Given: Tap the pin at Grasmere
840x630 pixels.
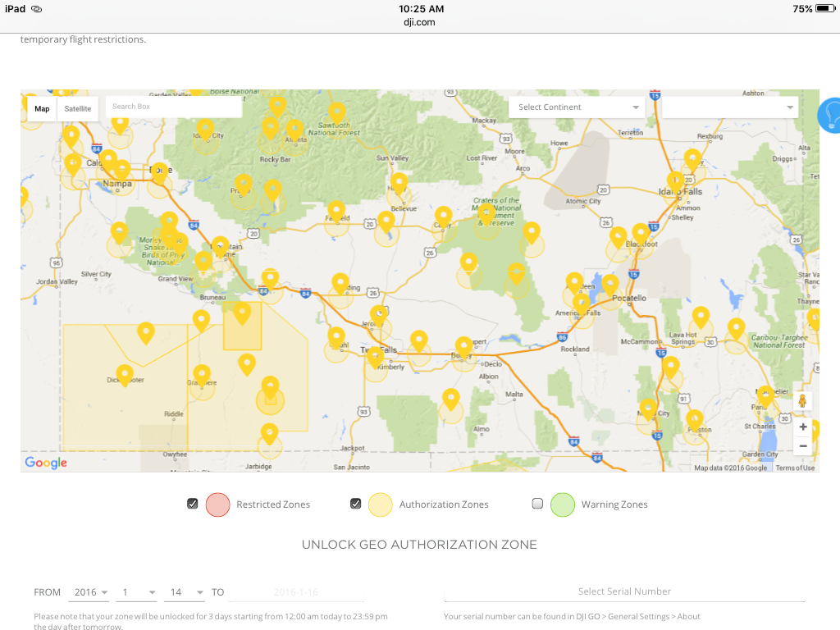Looking at the screenshot, I should [x=202, y=375].
